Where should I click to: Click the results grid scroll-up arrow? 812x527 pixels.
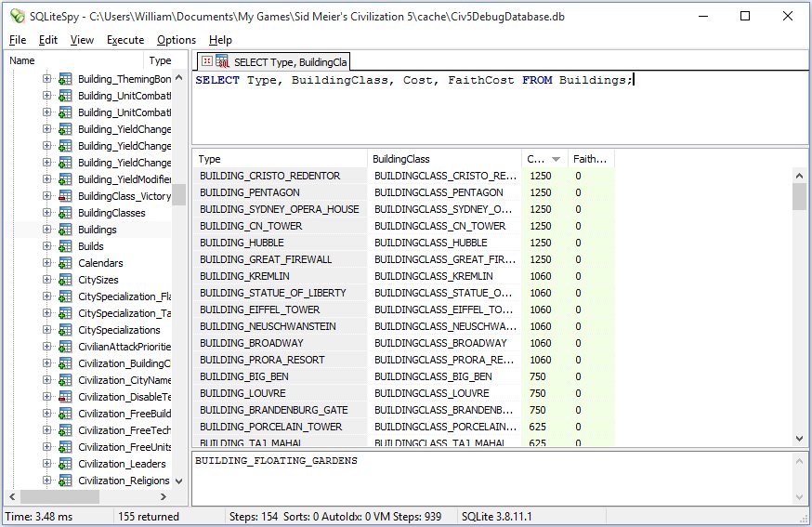(x=799, y=176)
